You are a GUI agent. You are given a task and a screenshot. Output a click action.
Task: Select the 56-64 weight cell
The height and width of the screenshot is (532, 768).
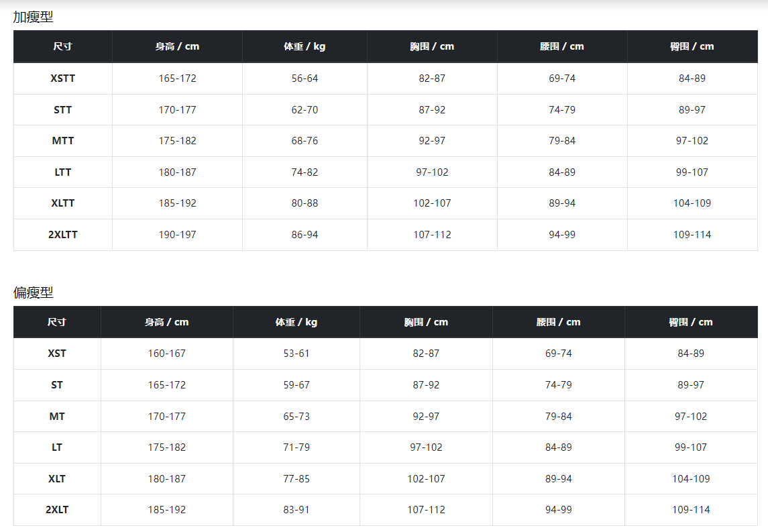tap(305, 78)
